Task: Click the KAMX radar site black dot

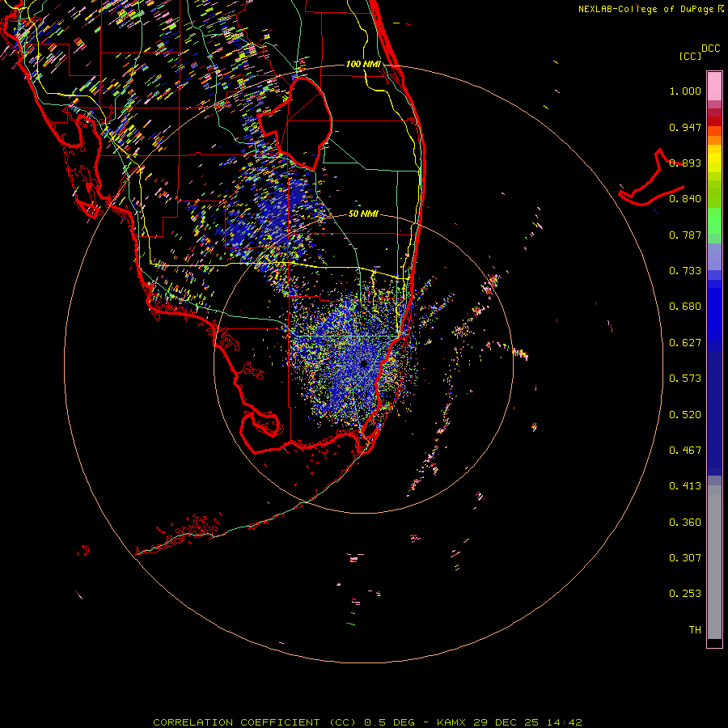Action: coord(364,364)
